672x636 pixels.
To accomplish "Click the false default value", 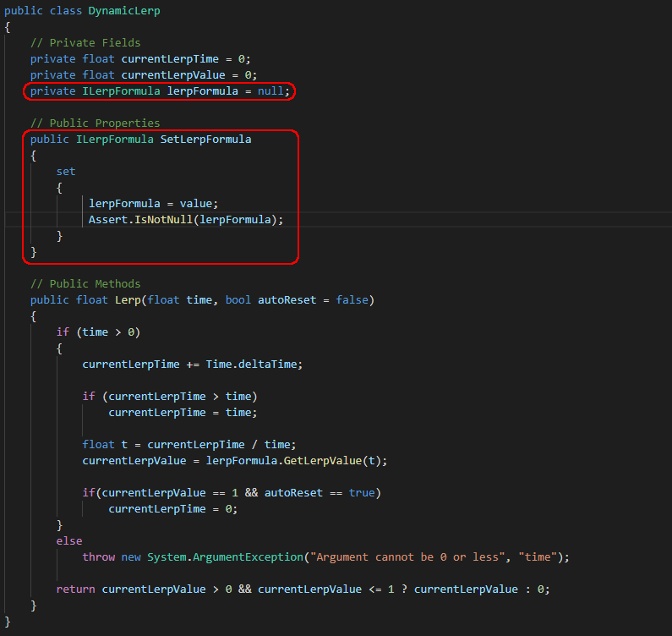I will point(352,299).
